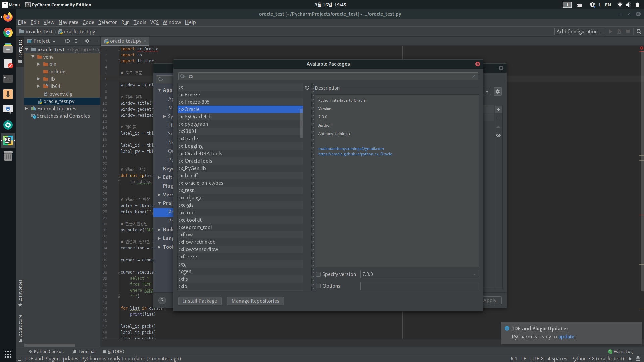Click the Search Everywhere magnifier icon
Screen dimensions: 644x362
click(639, 32)
